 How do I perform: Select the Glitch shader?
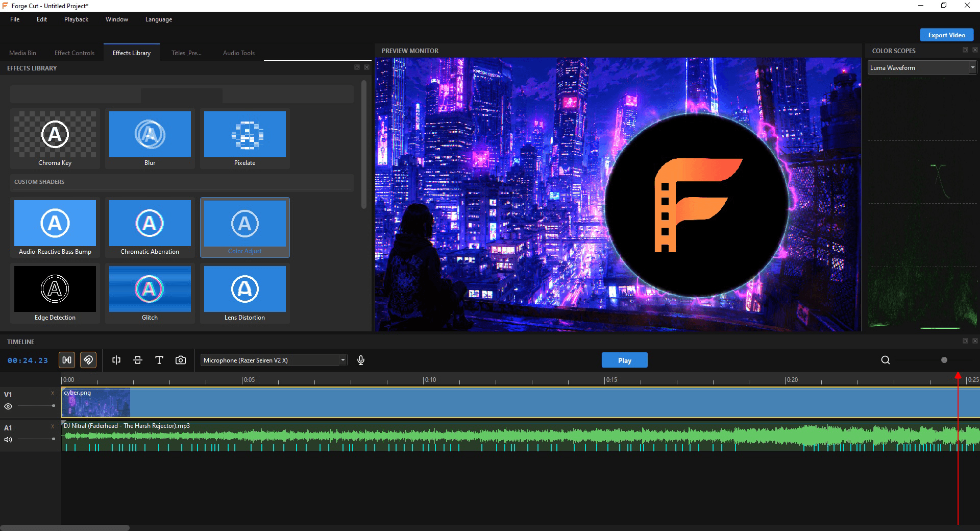click(150, 294)
